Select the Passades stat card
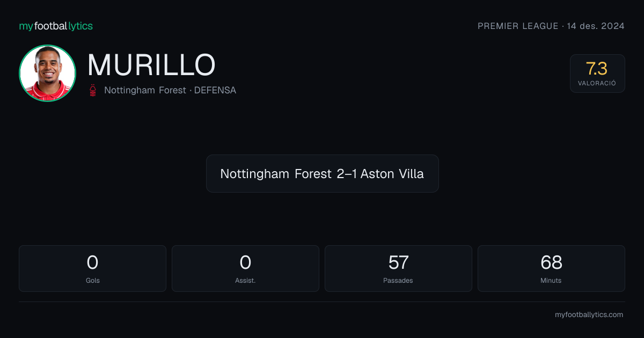Image resolution: width=644 pixels, height=338 pixels. click(x=398, y=268)
